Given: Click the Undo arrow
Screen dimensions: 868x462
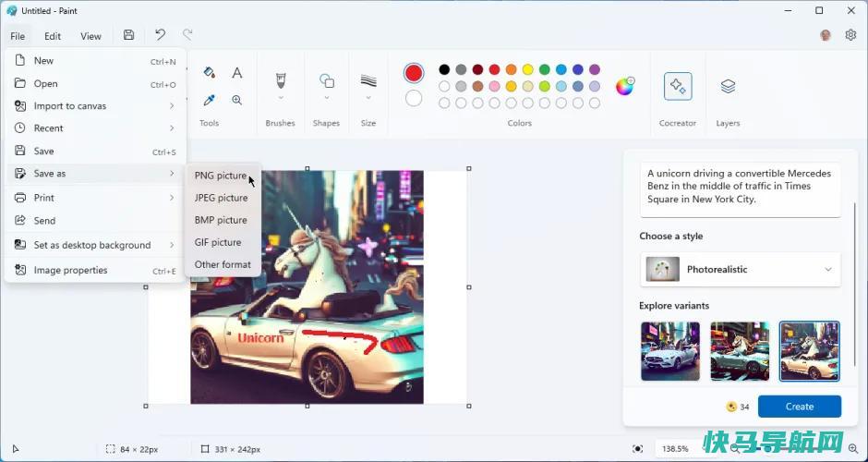Looking at the screenshot, I should 160,35.
